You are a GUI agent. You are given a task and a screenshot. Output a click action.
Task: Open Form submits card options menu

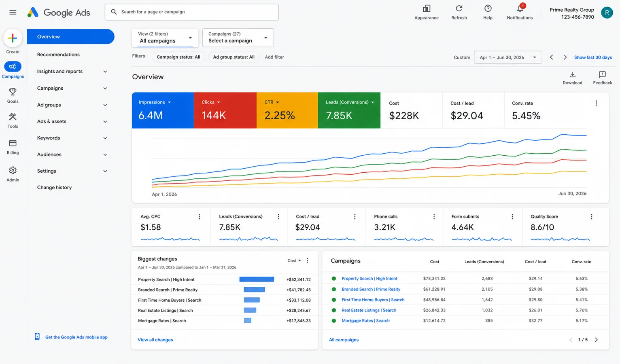coord(512,217)
